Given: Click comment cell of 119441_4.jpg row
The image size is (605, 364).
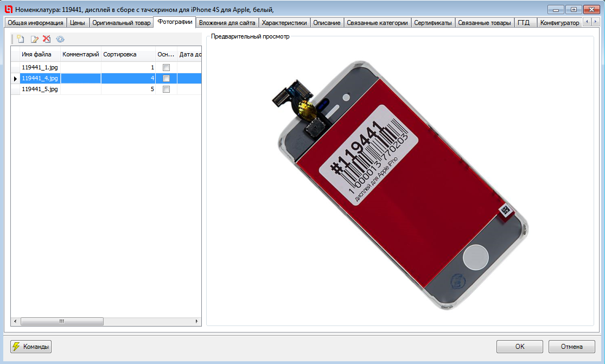Looking at the screenshot, I should click(x=81, y=78).
